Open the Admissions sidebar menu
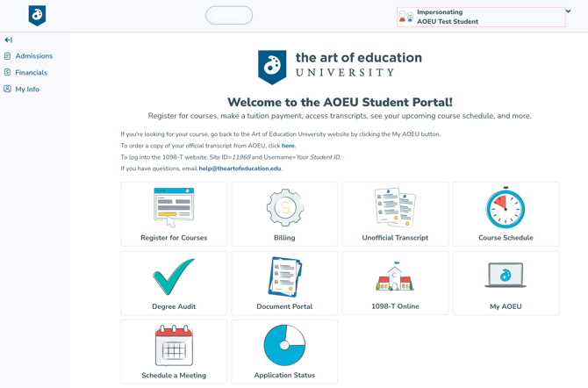This screenshot has width=588, height=388. [33, 56]
